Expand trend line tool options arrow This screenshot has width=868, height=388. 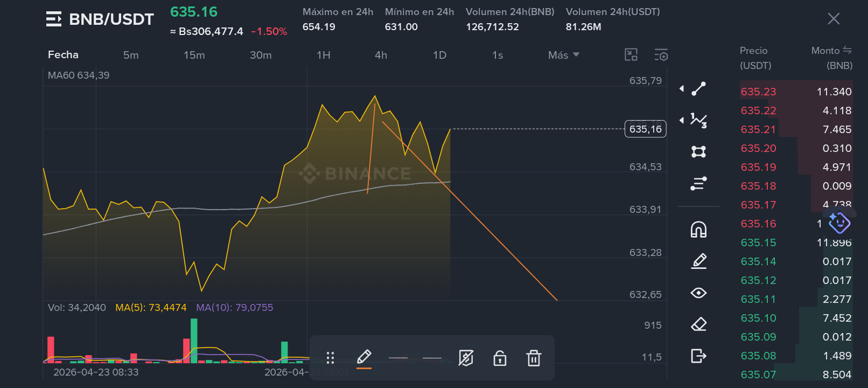tap(682, 88)
